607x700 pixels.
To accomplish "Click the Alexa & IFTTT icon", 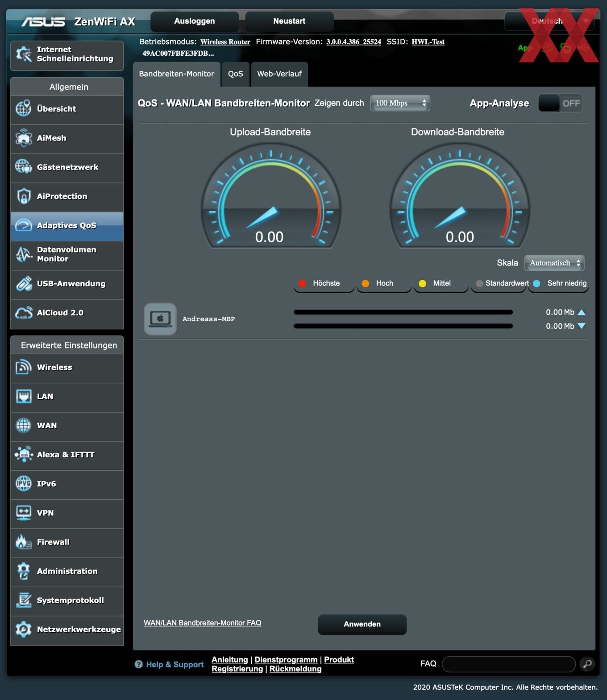I will [x=24, y=454].
